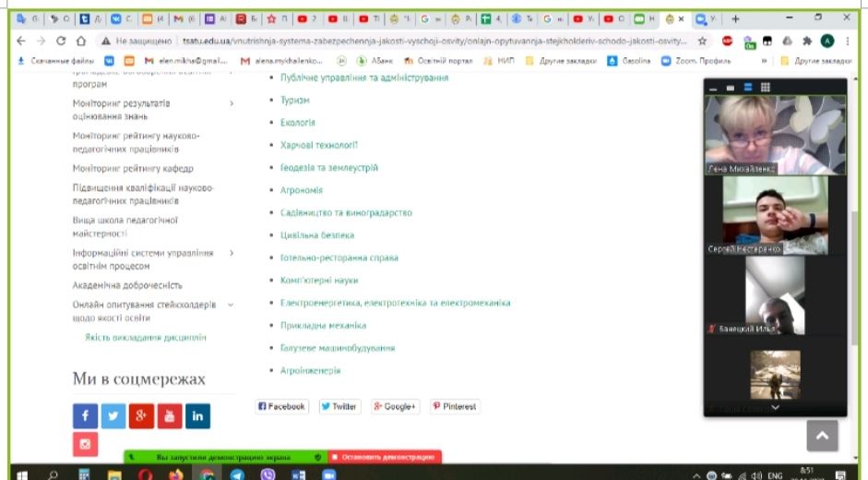Open the Агрономія link
Screen dimensions: 868x480
click(301, 190)
